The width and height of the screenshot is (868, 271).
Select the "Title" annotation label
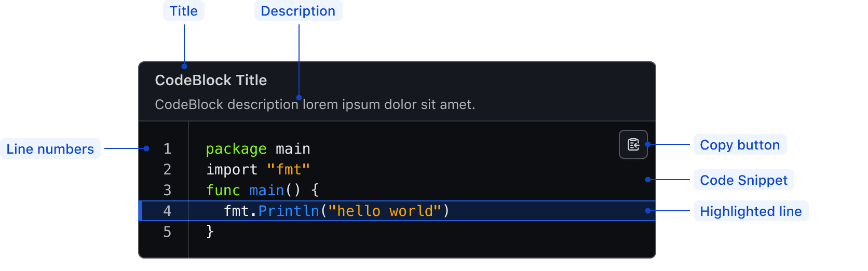point(184,11)
